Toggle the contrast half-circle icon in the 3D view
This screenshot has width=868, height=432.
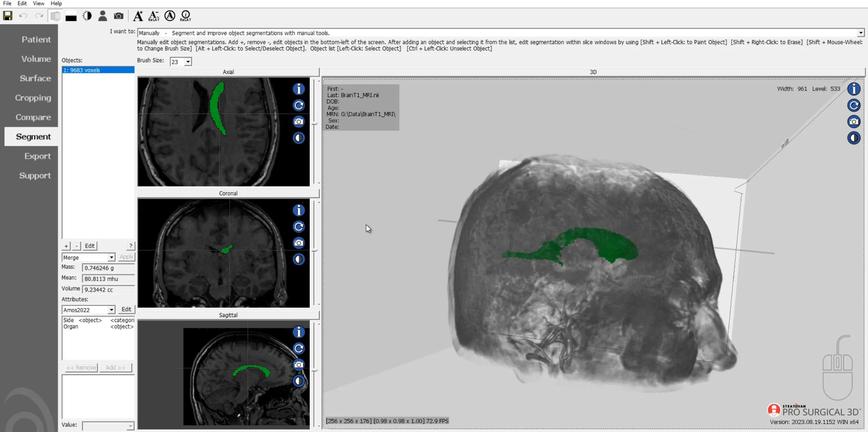pos(853,138)
